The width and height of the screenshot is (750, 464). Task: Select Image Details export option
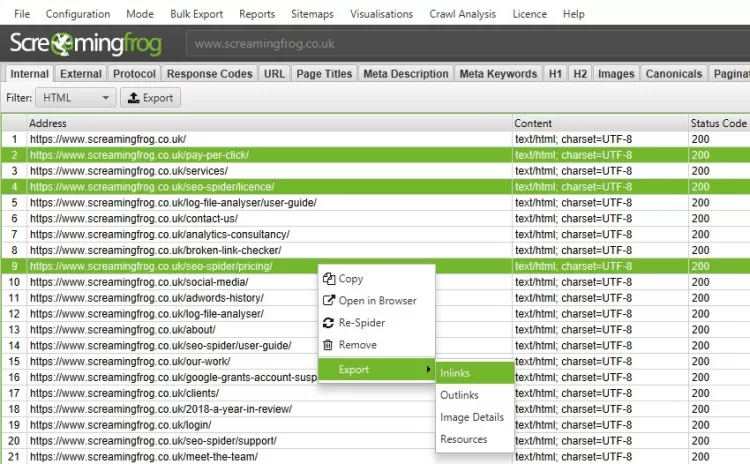click(472, 417)
